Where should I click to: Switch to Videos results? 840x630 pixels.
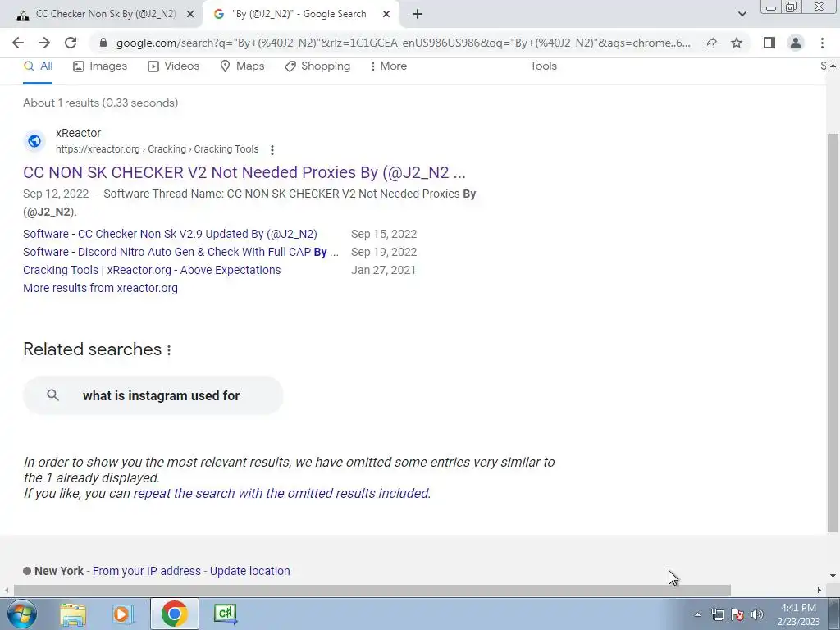174,66
